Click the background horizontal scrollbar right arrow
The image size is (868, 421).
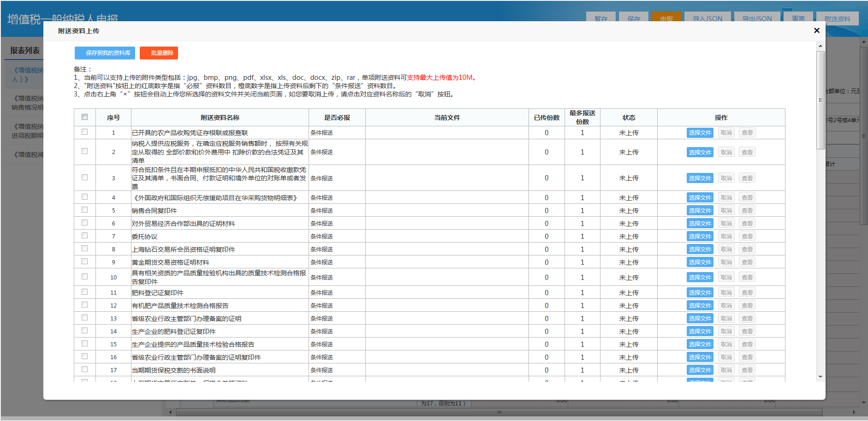pos(854,412)
